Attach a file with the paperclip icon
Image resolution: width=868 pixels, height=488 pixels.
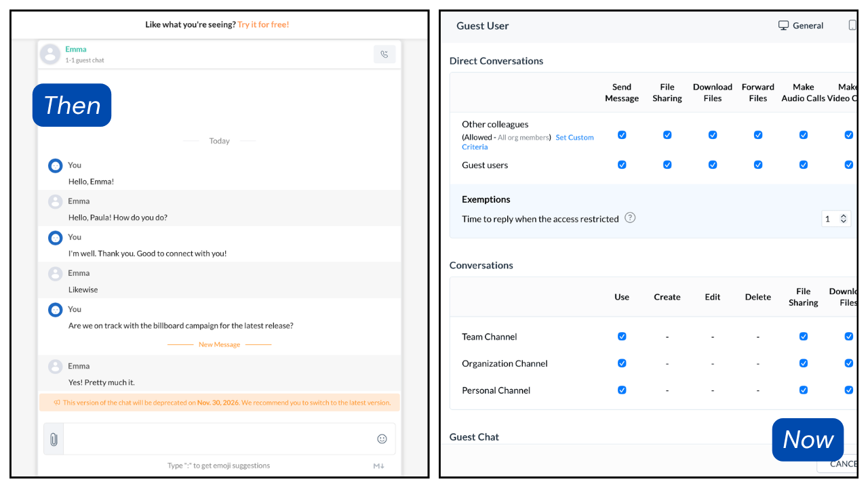pyautogui.click(x=54, y=439)
